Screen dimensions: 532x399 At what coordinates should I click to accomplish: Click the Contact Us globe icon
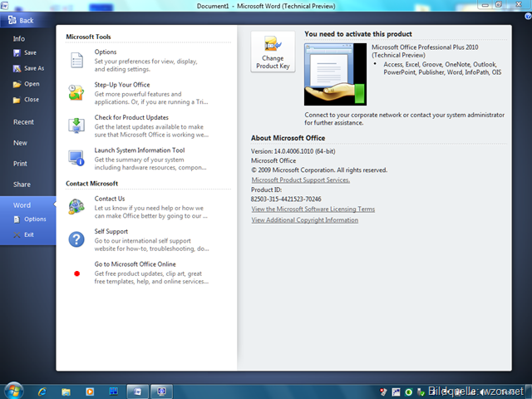coord(76,205)
